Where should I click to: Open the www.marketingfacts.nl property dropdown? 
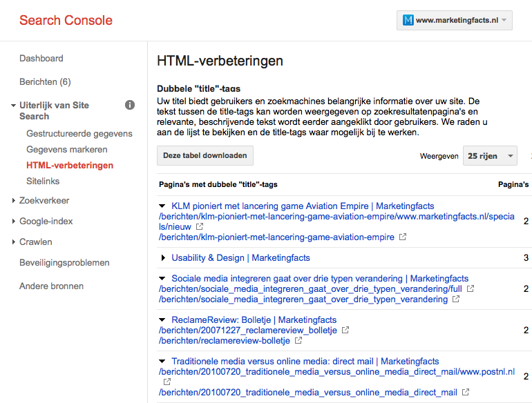(455, 20)
